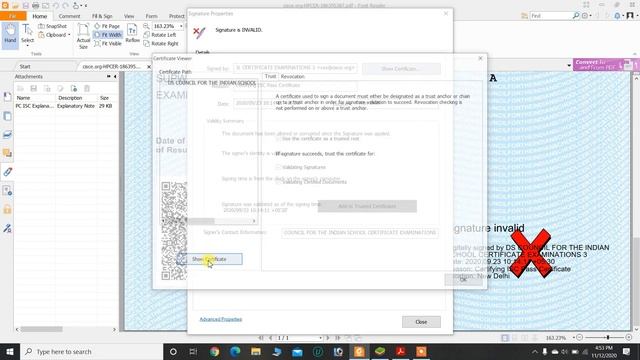Open the Form ribbon tab
The width and height of the screenshot is (640, 360).
click(x=151, y=16)
